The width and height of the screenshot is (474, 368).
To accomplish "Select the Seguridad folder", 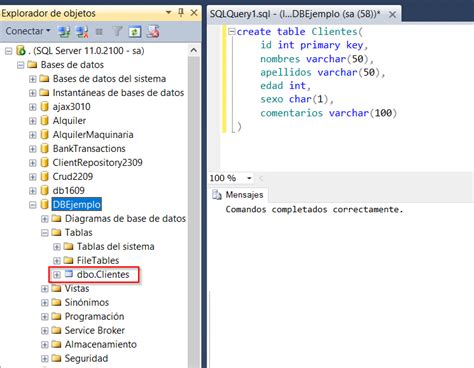I will (x=86, y=358).
